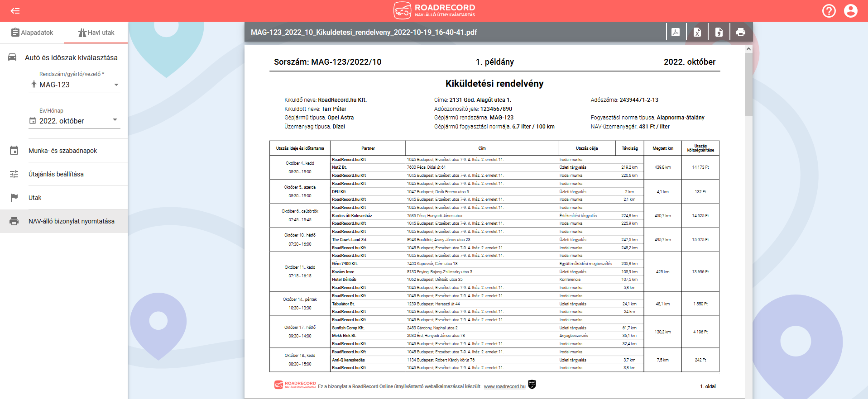
Task: Click the flag icon beside Utak
Action: (x=14, y=198)
